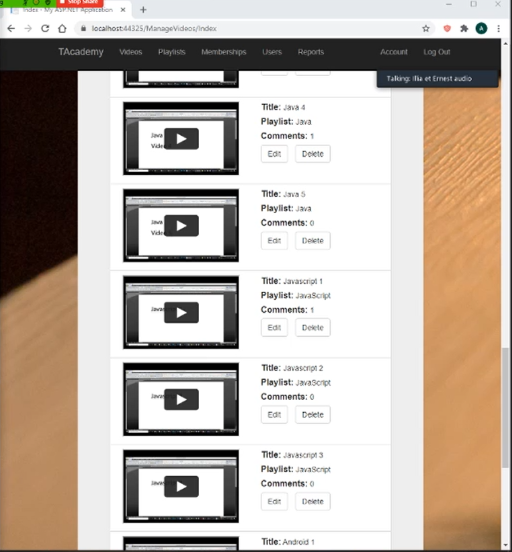Open the extensions puzzle icon

tap(464, 29)
